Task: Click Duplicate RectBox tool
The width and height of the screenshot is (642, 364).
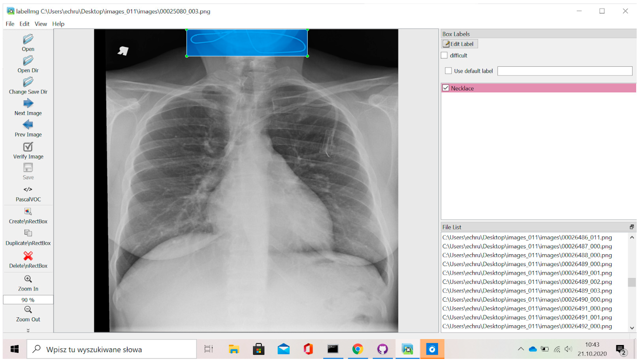Action: click(x=28, y=238)
